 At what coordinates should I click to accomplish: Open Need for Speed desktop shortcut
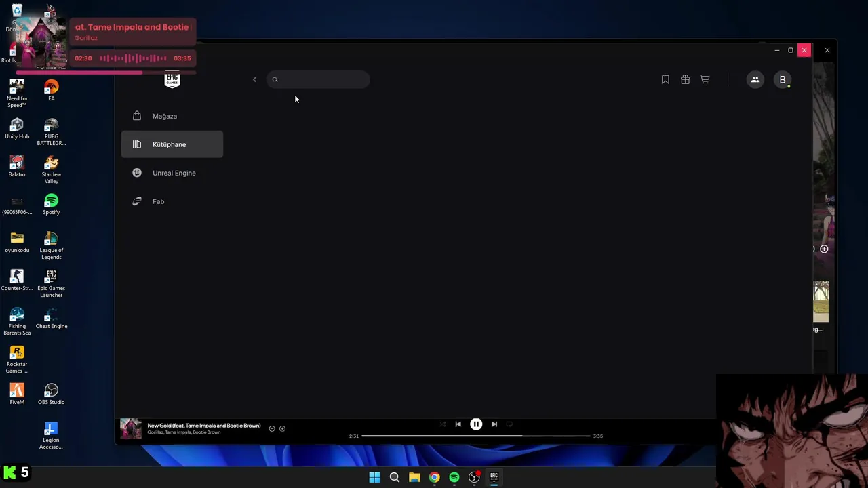[x=17, y=94]
